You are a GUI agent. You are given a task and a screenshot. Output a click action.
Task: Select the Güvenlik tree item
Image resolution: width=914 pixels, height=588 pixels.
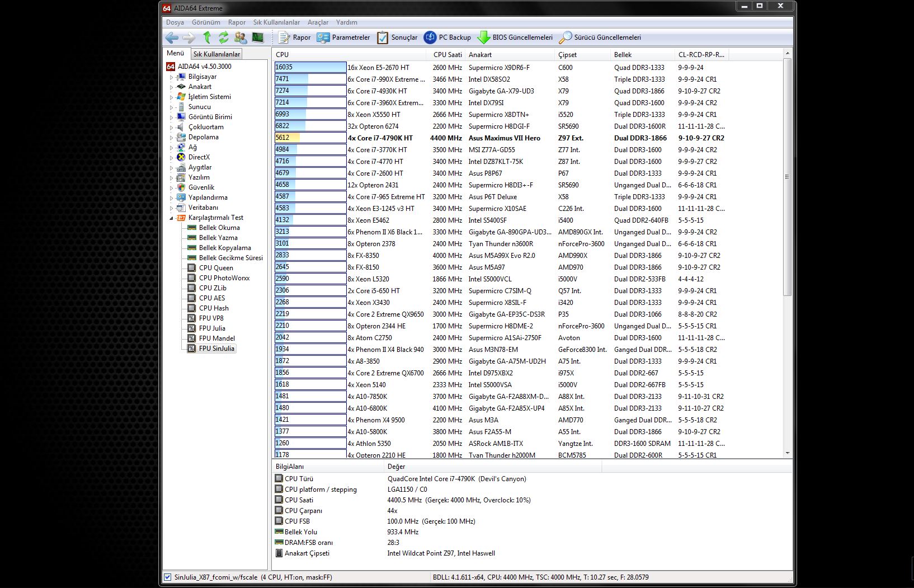(x=201, y=187)
